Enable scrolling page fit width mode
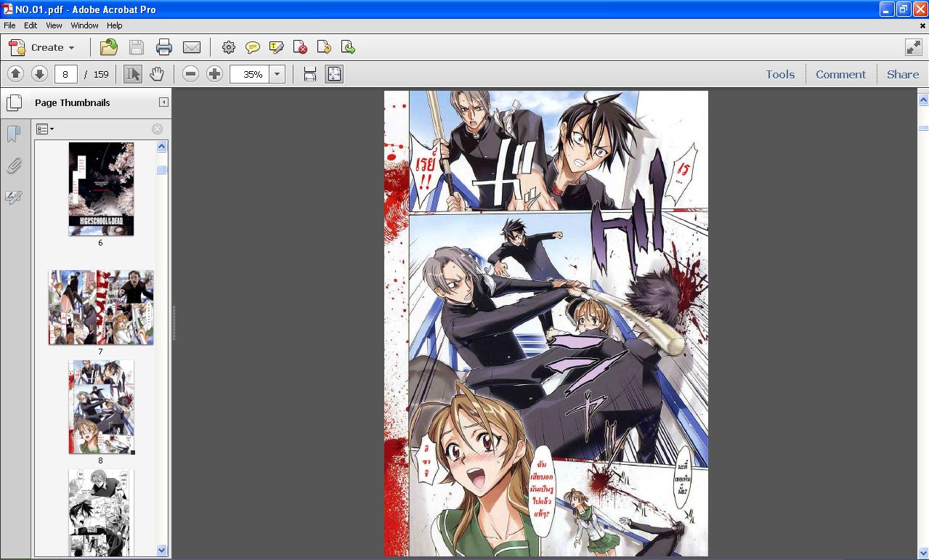The height and width of the screenshot is (560, 929). click(x=310, y=74)
